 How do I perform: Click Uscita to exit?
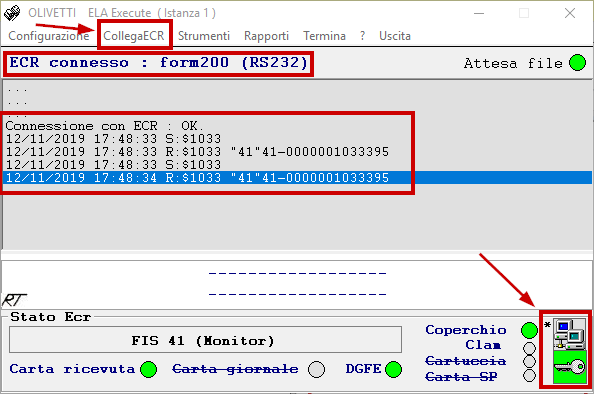coord(395,36)
